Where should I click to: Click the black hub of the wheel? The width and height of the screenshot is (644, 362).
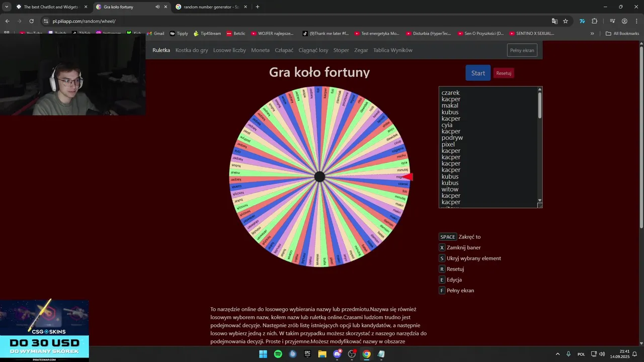point(319,177)
